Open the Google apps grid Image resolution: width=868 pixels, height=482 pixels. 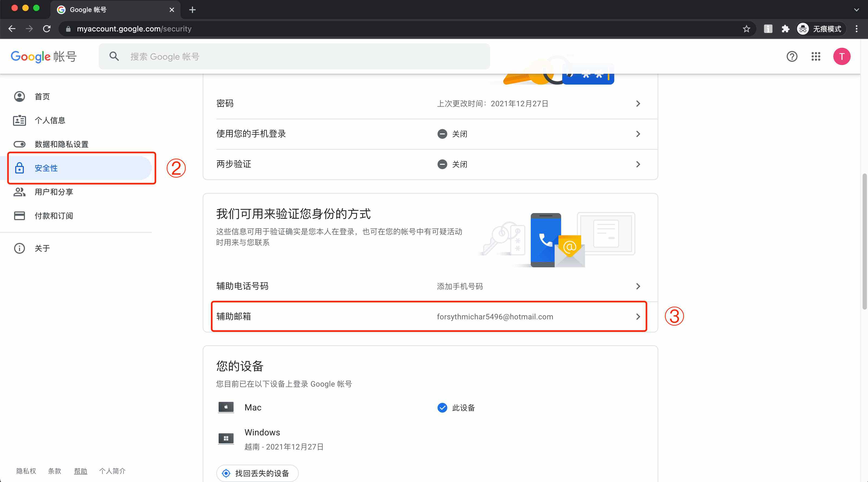pyautogui.click(x=816, y=56)
